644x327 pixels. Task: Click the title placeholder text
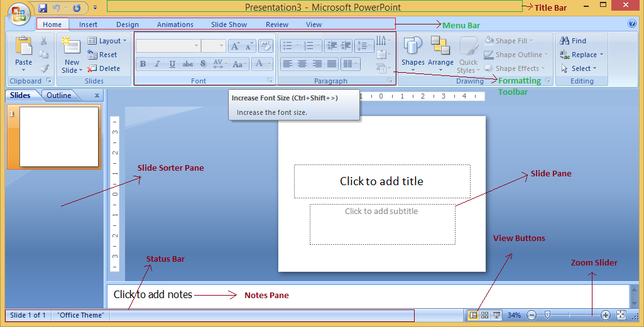(x=381, y=181)
